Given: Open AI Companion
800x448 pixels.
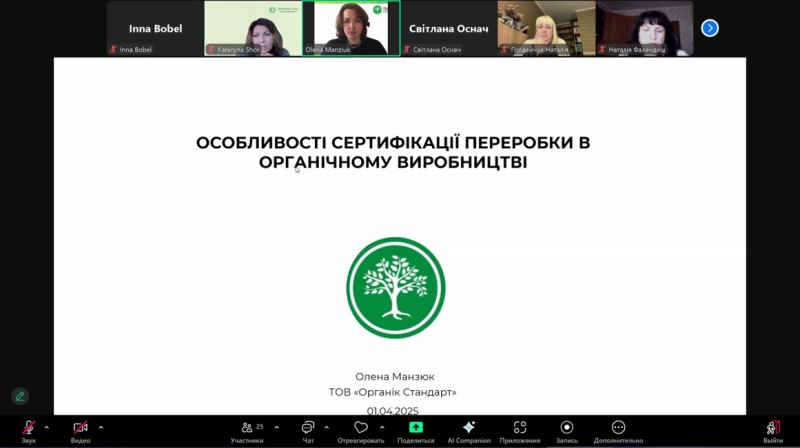Looking at the screenshot, I should pos(468,428).
